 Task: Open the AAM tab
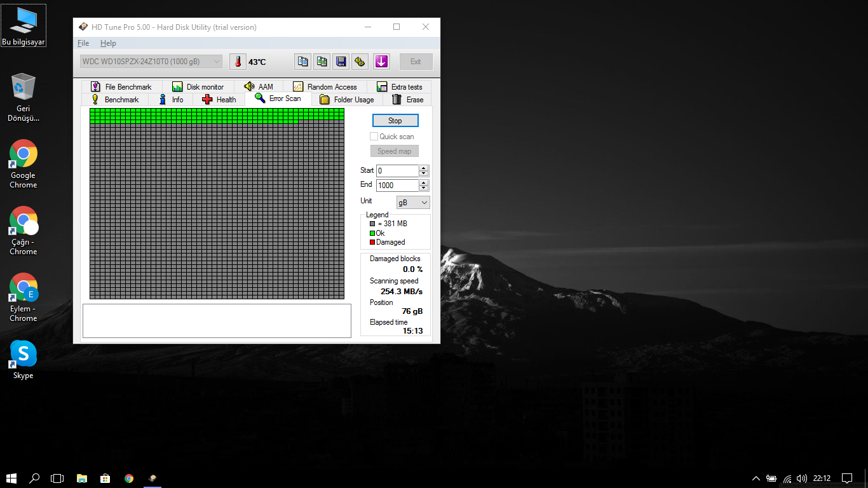259,86
